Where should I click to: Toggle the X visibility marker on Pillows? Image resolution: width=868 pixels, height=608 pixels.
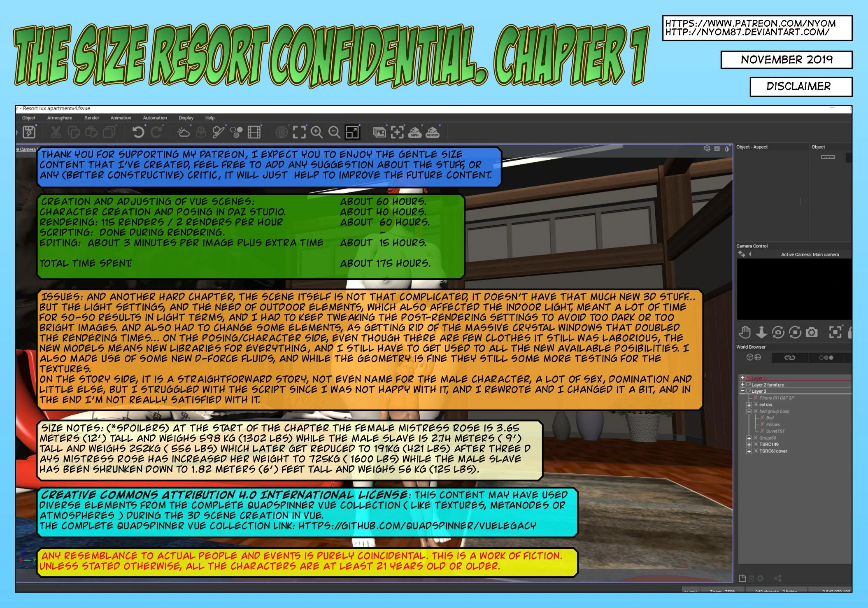762,424
